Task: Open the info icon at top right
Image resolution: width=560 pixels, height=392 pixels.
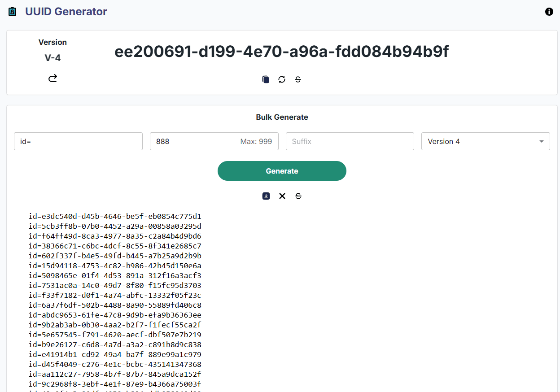Action: pyautogui.click(x=549, y=12)
